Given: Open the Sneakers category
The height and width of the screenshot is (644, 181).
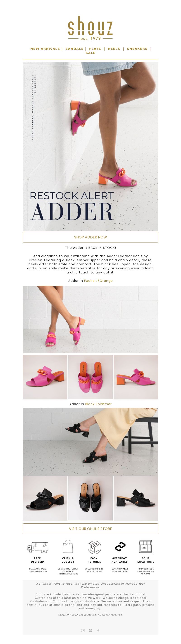Looking at the screenshot, I should (x=137, y=49).
